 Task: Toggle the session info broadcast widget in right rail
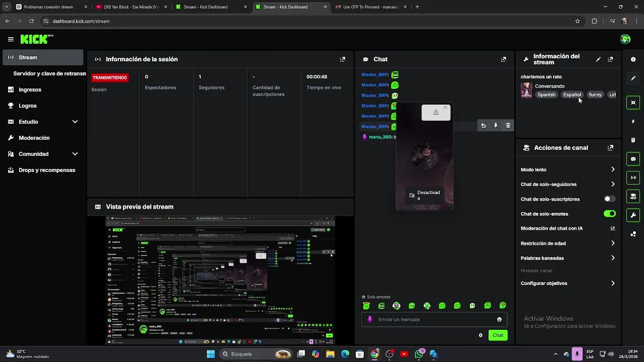633,177
